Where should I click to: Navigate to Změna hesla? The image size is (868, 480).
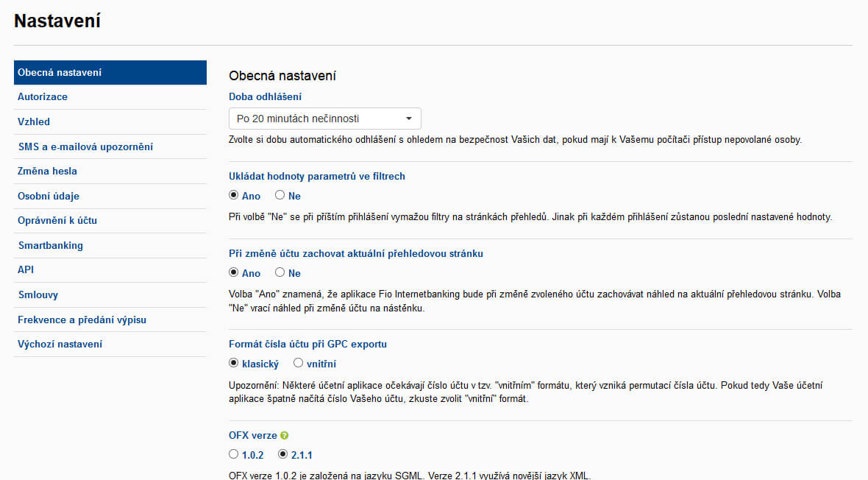click(x=47, y=171)
